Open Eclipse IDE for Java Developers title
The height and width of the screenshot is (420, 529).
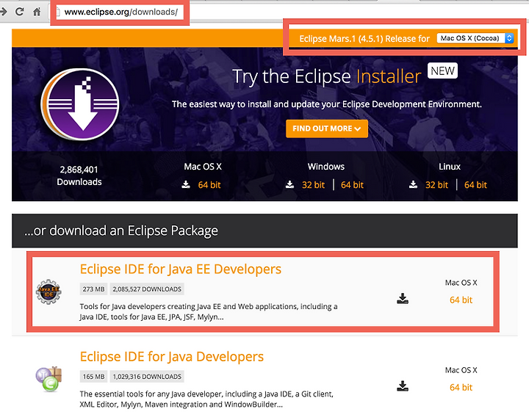click(x=172, y=357)
